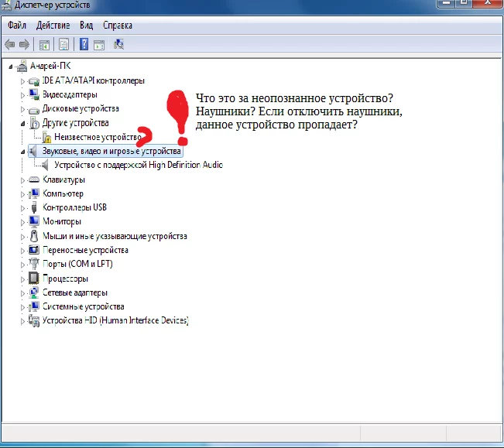This screenshot has width=504, height=448.
Task: Expand the Клавиатуры node
Action: click(22, 180)
